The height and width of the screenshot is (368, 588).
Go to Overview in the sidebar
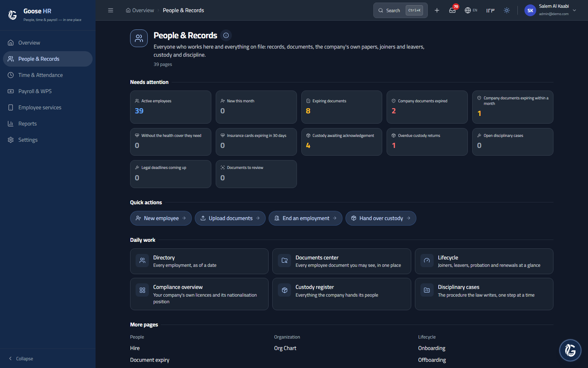pyautogui.click(x=48, y=43)
